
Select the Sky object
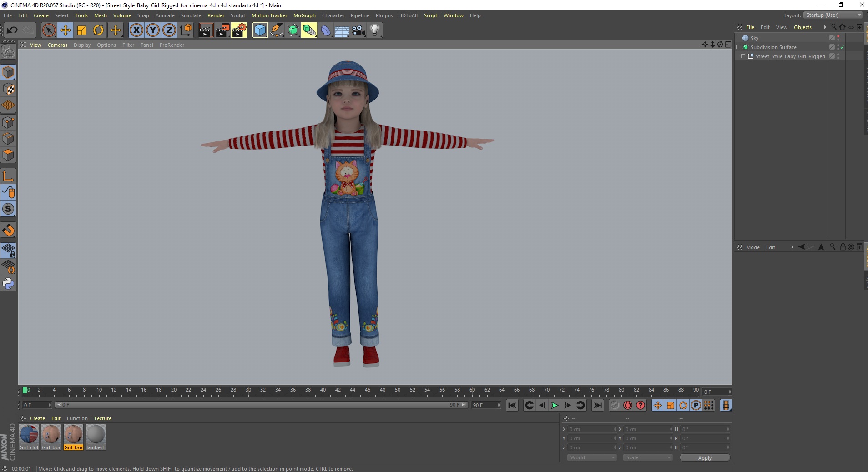754,38
